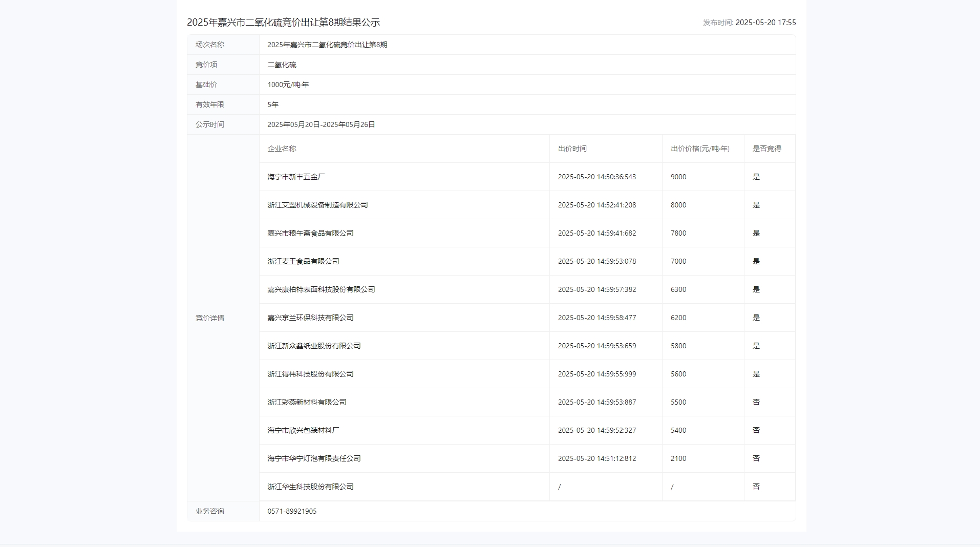Click bid time 2025-05-20 14:59:53:887
This screenshot has width=980, height=547.
point(597,402)
